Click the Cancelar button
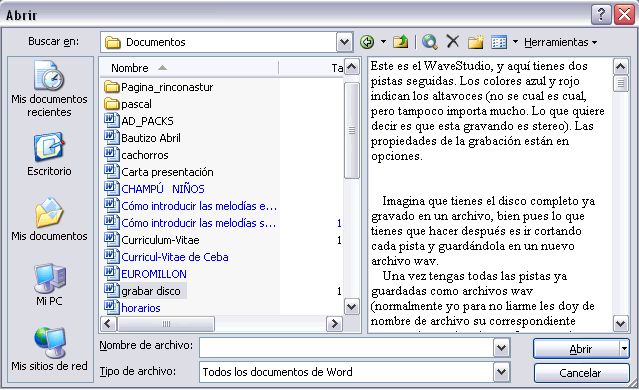The width and height of the screenshot is (639, 390). click(581, 372)
